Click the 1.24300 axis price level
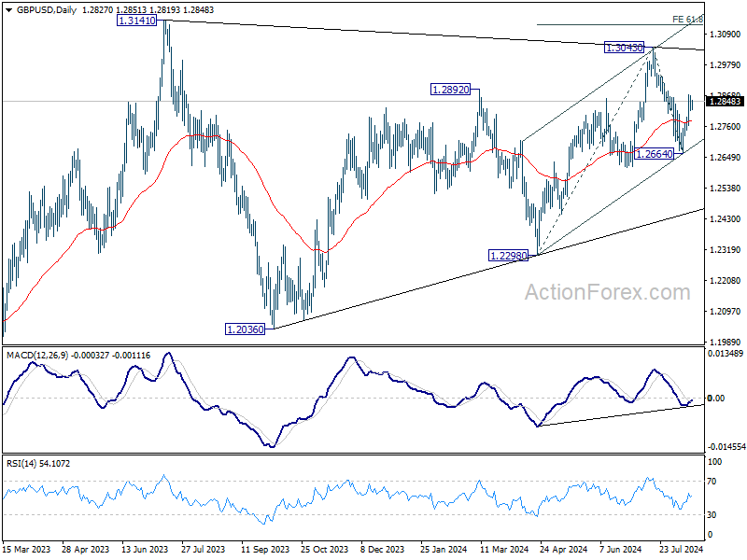The width and height of the screenshot is (747, 560). [x=726, y=219]
